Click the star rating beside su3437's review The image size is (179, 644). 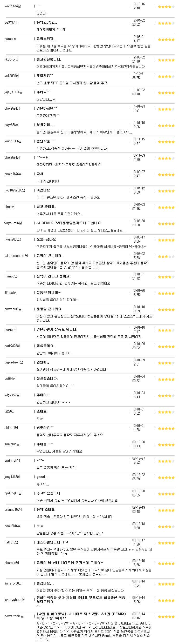click(166, 23)
